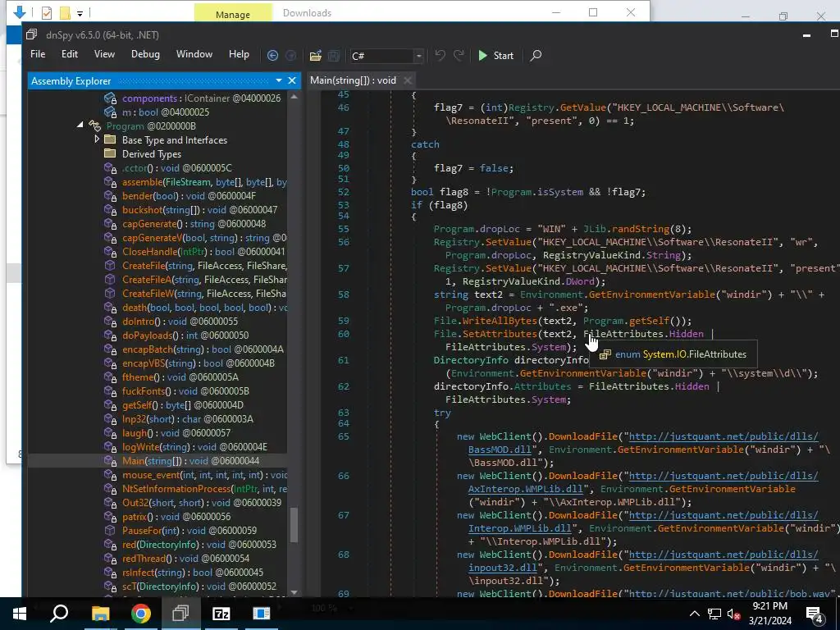Click the icon beside CreateFile(string, FileAccess
Image resolution: width=840 pixels, height=630 pixels.
point(110,266)
